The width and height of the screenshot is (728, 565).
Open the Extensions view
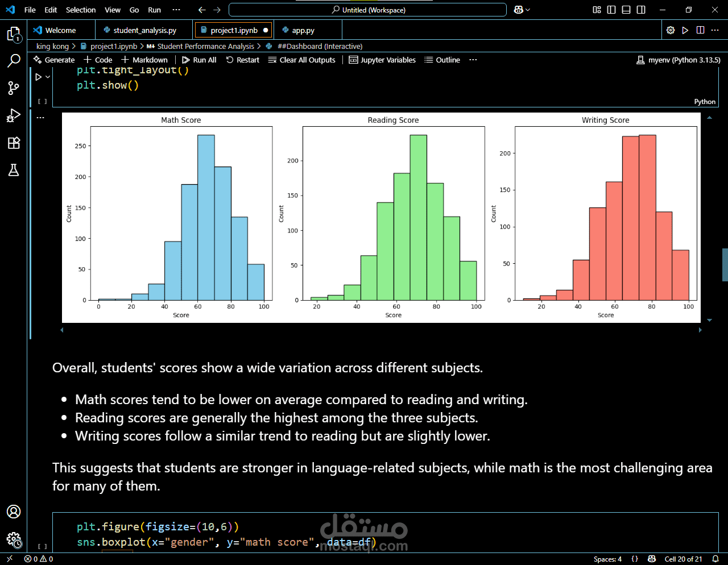click(14, 143)
